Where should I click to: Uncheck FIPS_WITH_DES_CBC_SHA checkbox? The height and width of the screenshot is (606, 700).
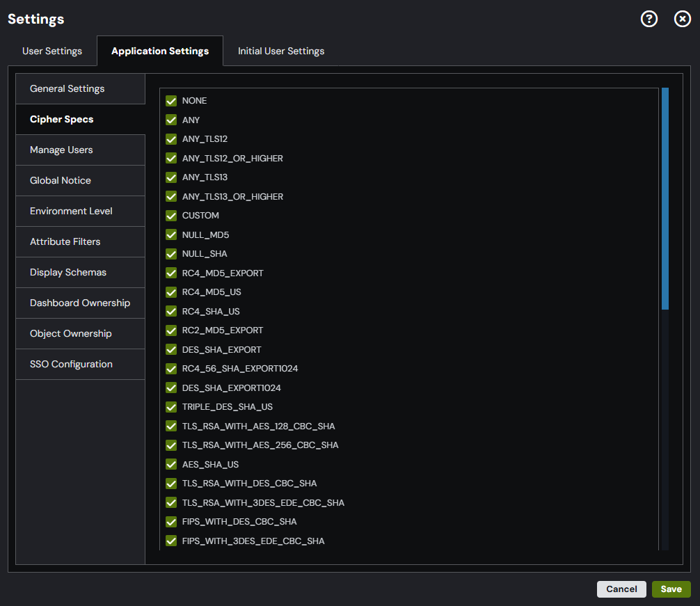[x=171, y=522]
